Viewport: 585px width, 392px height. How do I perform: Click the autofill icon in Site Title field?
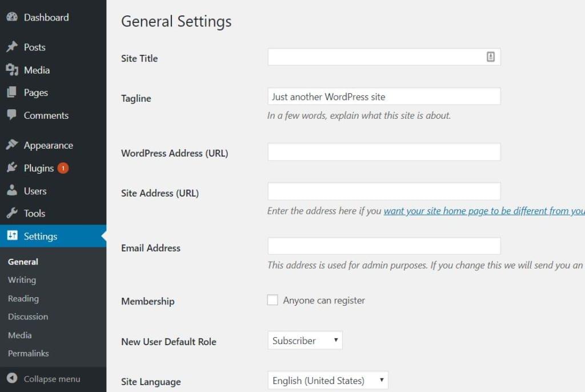point(490,57)
